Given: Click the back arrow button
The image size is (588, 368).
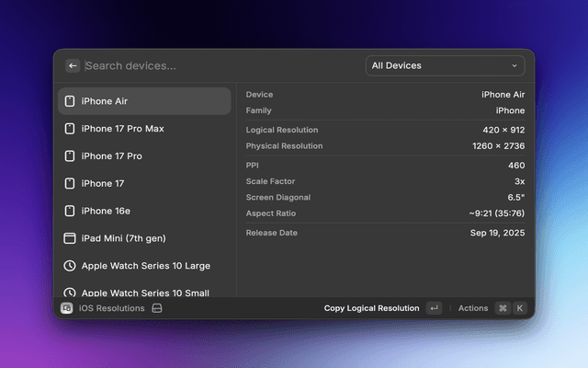Looking at the screenshot, I should pyautogui.click(x=73, y=66).
